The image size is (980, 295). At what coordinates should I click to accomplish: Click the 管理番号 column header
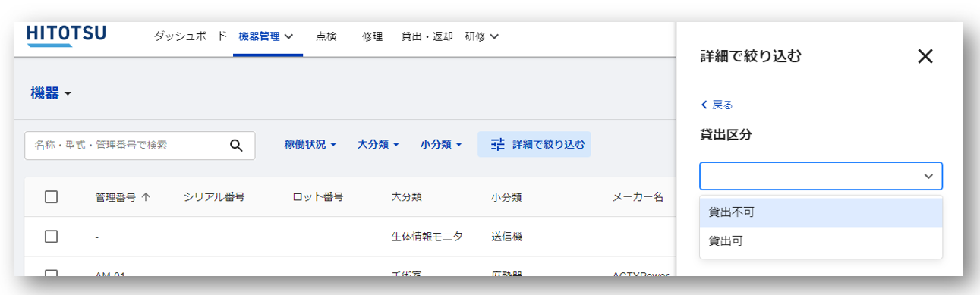pyautogui.click(x=115, y=197)
